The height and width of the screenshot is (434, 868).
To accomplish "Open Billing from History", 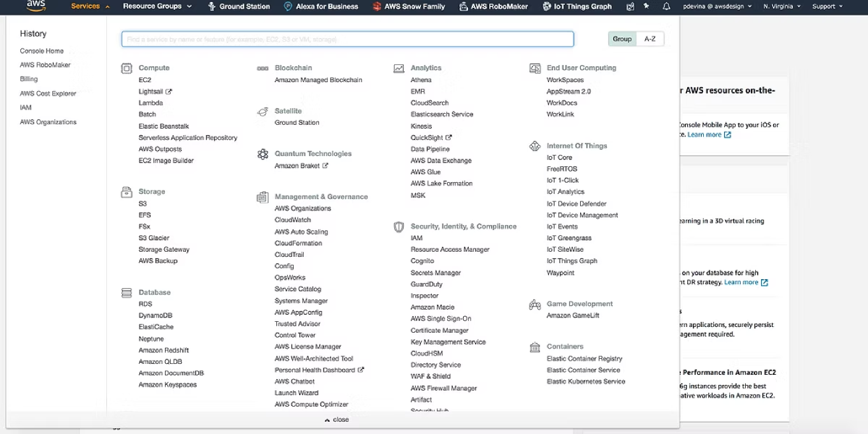I will coord(29,79).
